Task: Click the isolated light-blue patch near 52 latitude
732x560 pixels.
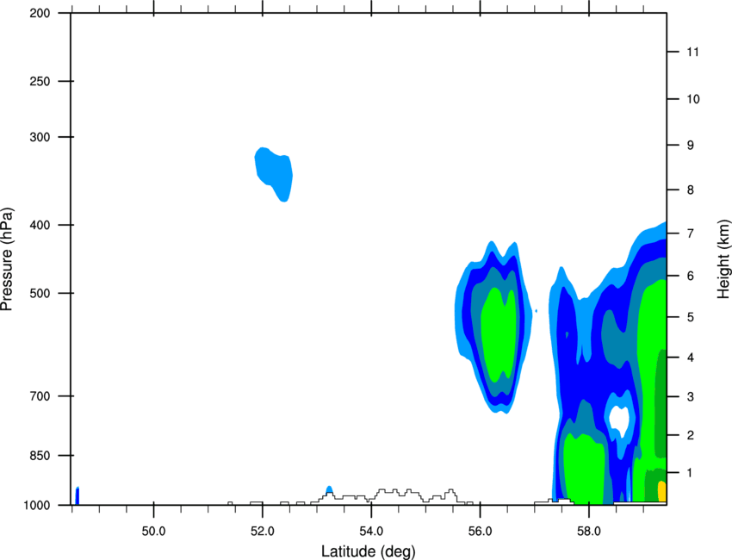Action: [275, 173]
